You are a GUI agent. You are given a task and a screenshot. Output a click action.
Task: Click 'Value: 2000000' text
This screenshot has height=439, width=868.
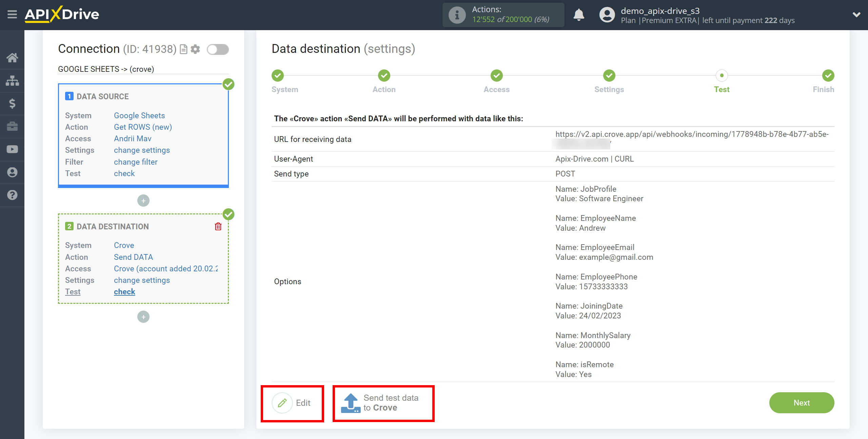583,345
